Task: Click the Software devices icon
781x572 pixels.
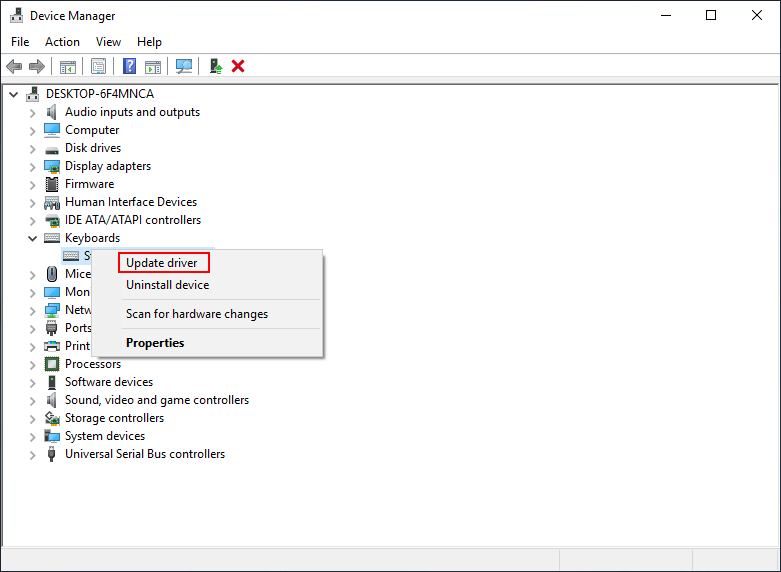Action: pos(52,382)
